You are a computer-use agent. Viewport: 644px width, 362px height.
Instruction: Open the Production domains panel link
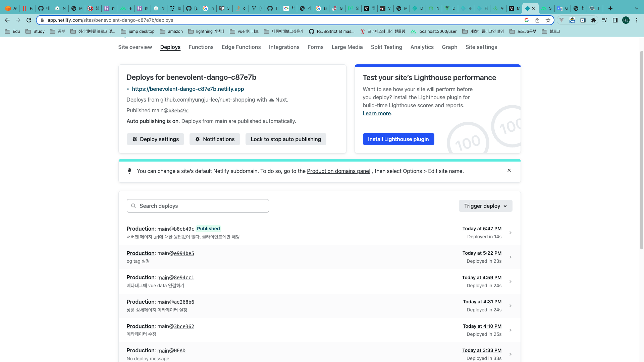[x=338, y=171]
